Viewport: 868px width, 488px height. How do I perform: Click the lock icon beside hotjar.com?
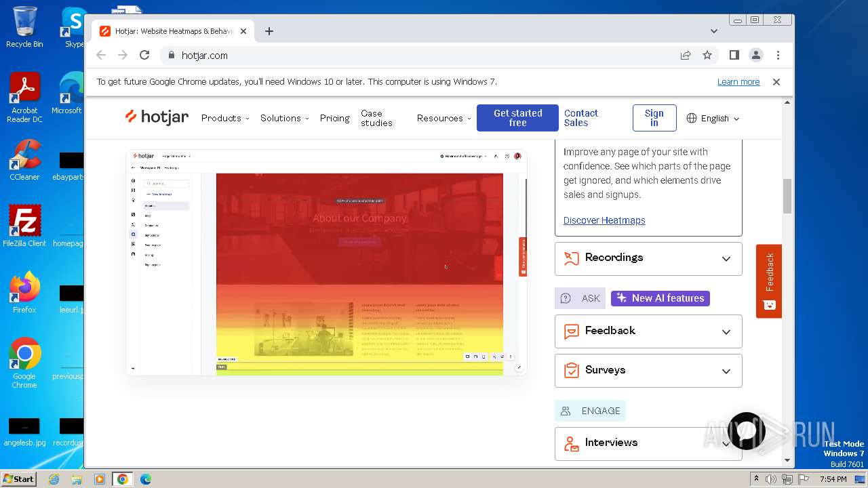click(x=171, y=55)
